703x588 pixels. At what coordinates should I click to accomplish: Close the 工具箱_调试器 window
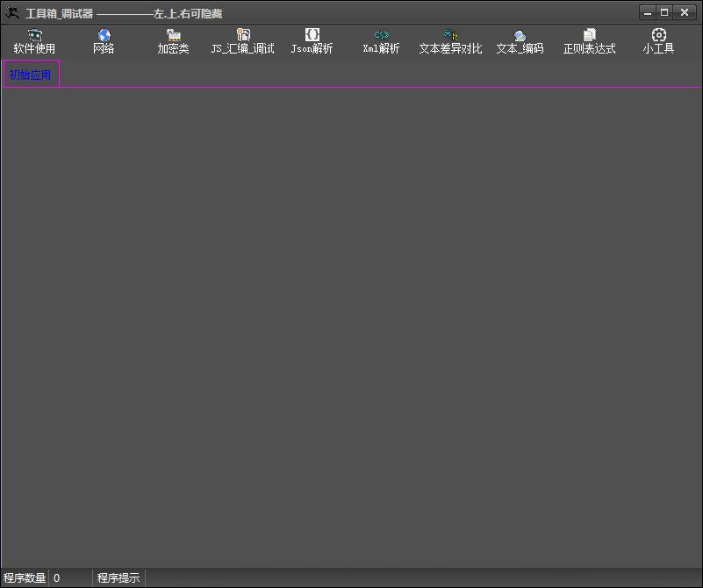[684, 12]
